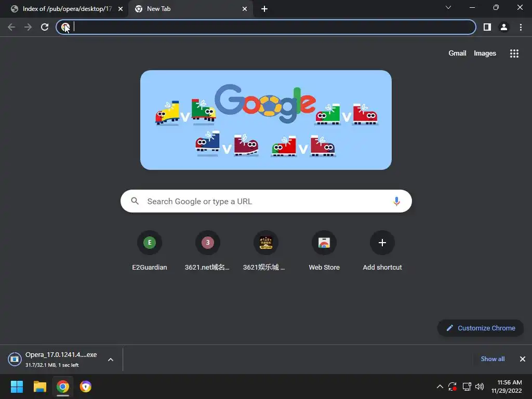The image size is (532, 399).
Task: Click the Chrome taskbar icon
Action: pyautogui.click(x=63, y=387)
